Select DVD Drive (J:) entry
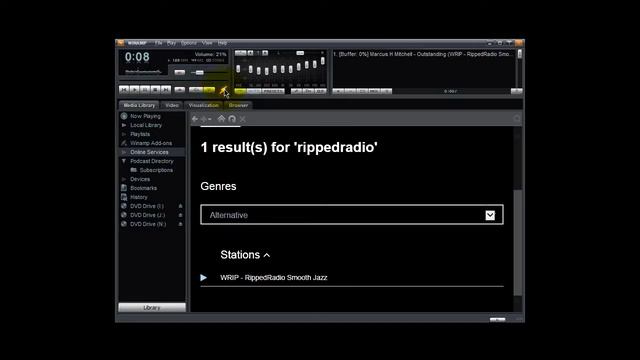The image size is (640, 360). (x=147, y=215)
